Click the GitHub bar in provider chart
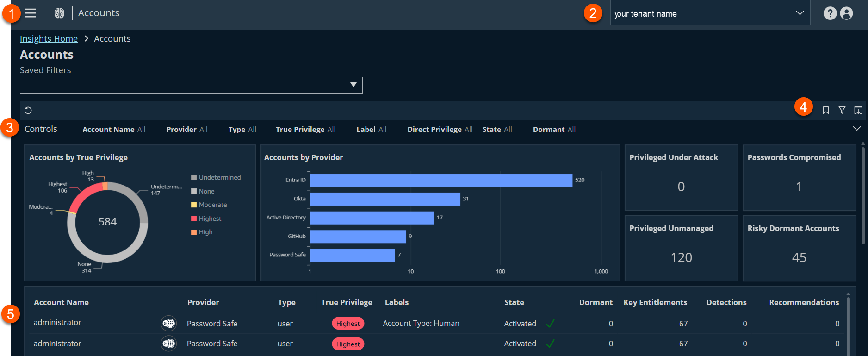This screenshot has height=356, width=868. [x=358, y=237]
